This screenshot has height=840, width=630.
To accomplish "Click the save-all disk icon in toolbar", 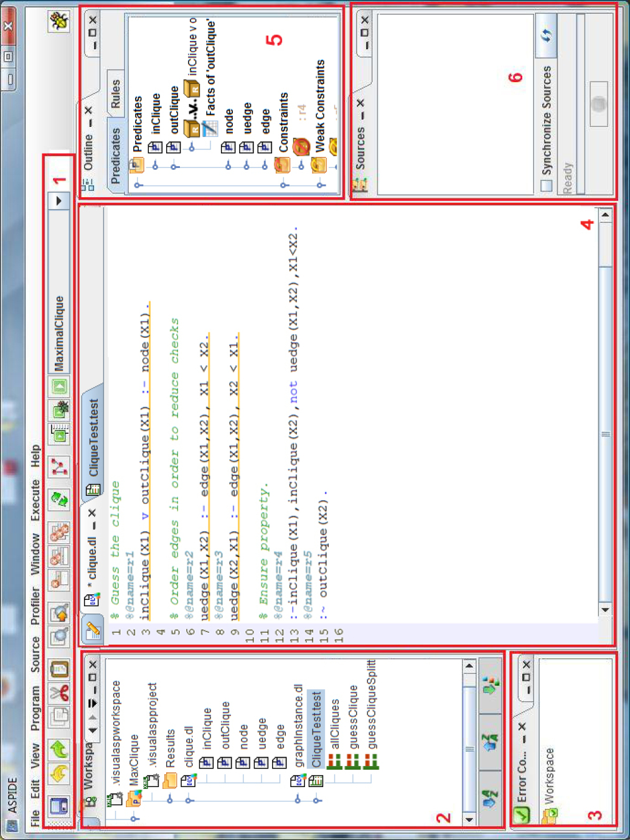I will coord(59,806).
